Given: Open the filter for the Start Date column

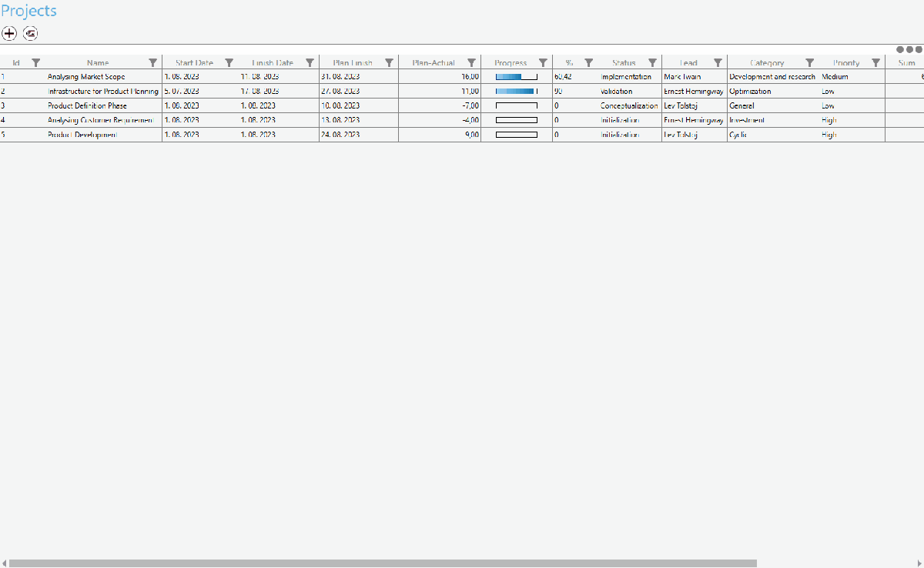Looking at the screenshot, I should pos(229,63).
